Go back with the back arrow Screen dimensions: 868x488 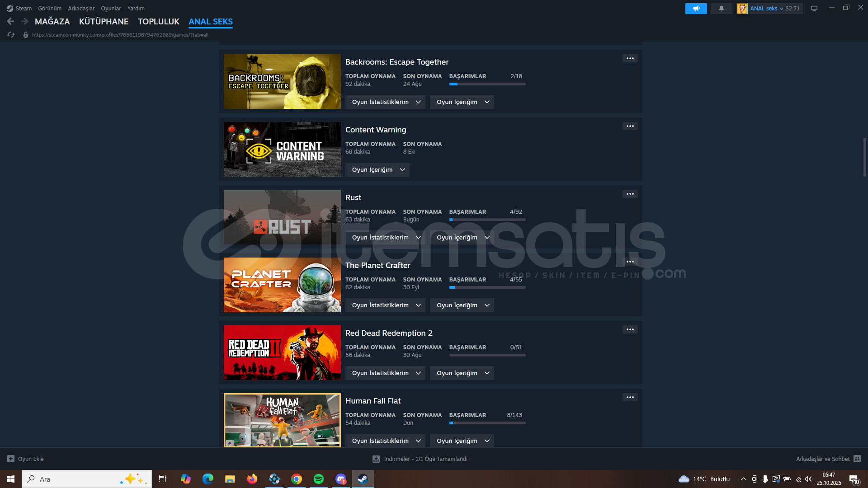(10, 21)
